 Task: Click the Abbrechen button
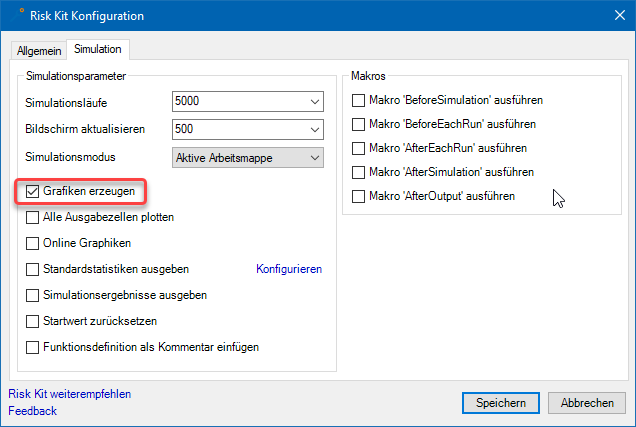pyautogui.click(x=587, y=403)
